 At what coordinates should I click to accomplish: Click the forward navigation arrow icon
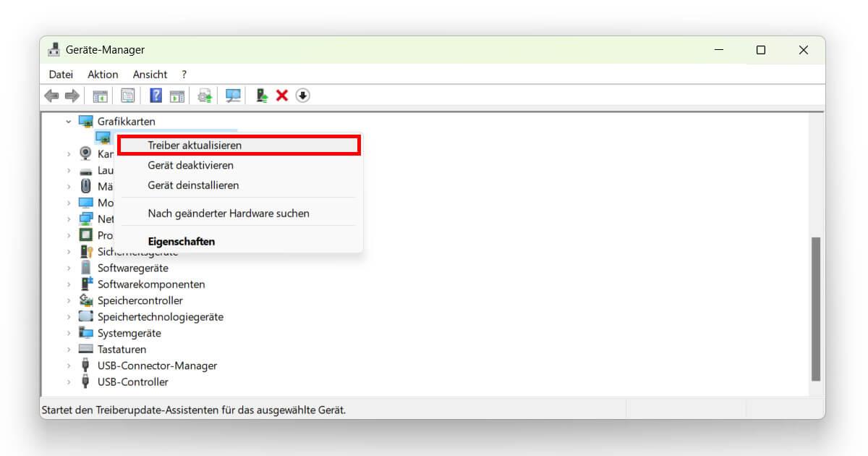(x=71, y=95)
